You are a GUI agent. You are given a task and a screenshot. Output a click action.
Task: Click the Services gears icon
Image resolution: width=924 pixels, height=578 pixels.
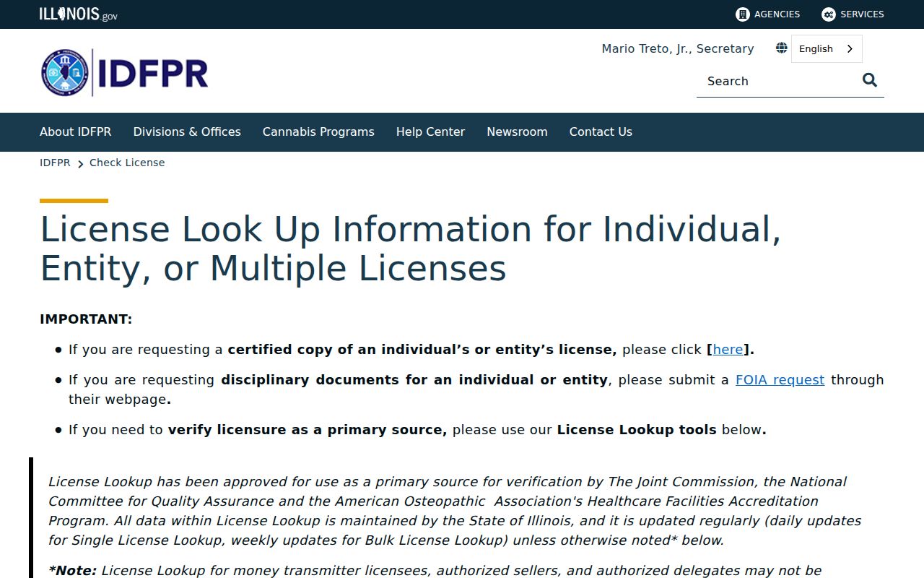[x=829, y=14]
